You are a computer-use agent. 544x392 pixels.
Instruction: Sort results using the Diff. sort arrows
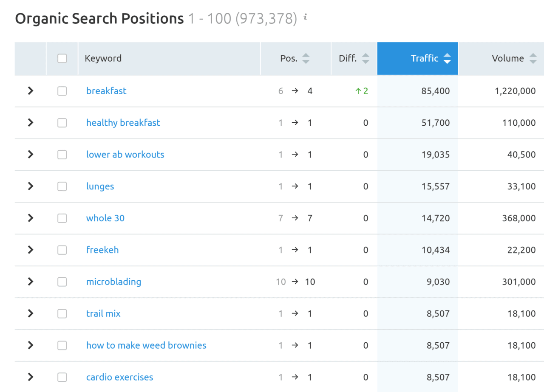point(366,58)
